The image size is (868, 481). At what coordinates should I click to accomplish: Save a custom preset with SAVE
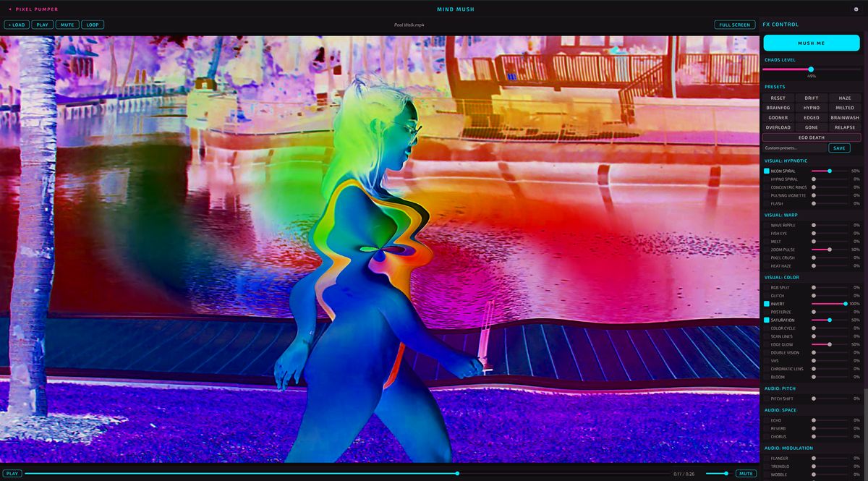pos(839,148)
